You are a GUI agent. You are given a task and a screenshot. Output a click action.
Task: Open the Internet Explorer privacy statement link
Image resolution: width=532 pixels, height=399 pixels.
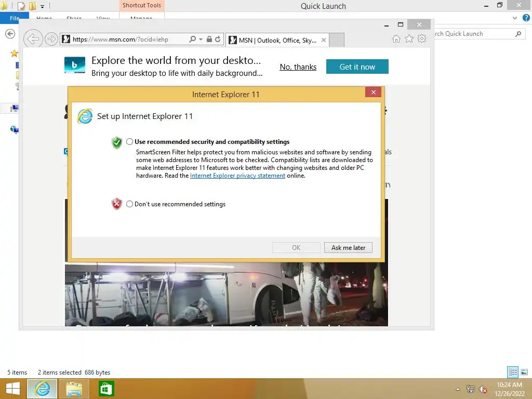(x=237, y=176)
